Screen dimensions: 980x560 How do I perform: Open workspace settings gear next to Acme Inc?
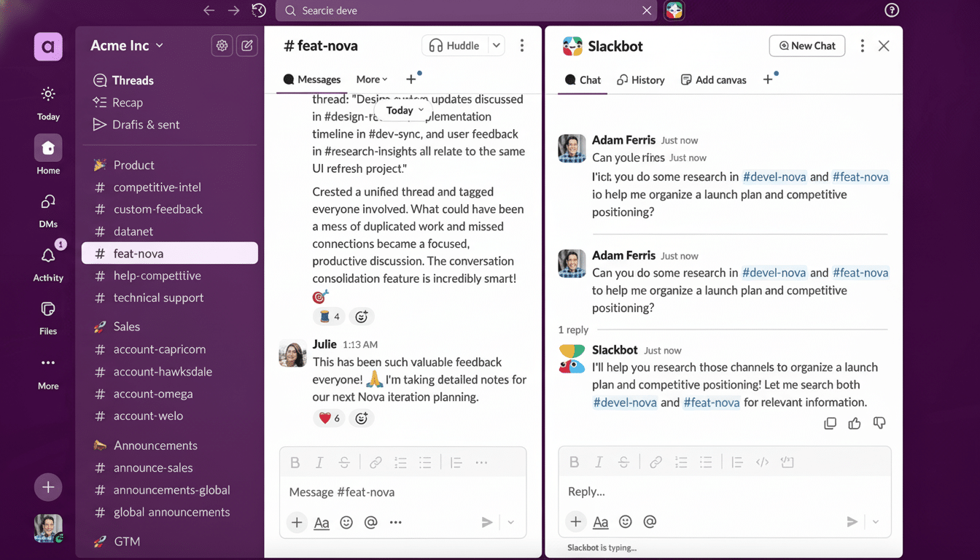222,45
